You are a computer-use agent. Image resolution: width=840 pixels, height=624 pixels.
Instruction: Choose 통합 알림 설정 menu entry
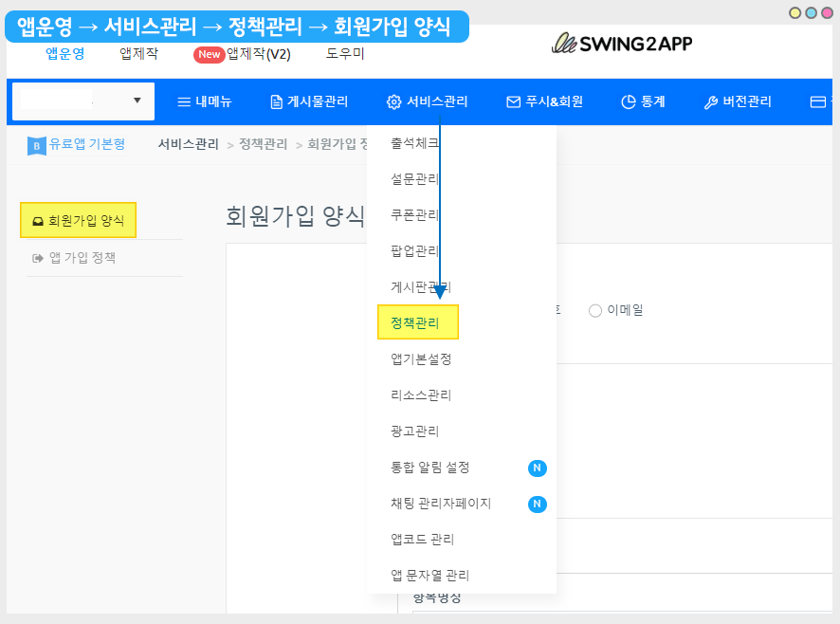pyautogui.click(x=429, y=468)
